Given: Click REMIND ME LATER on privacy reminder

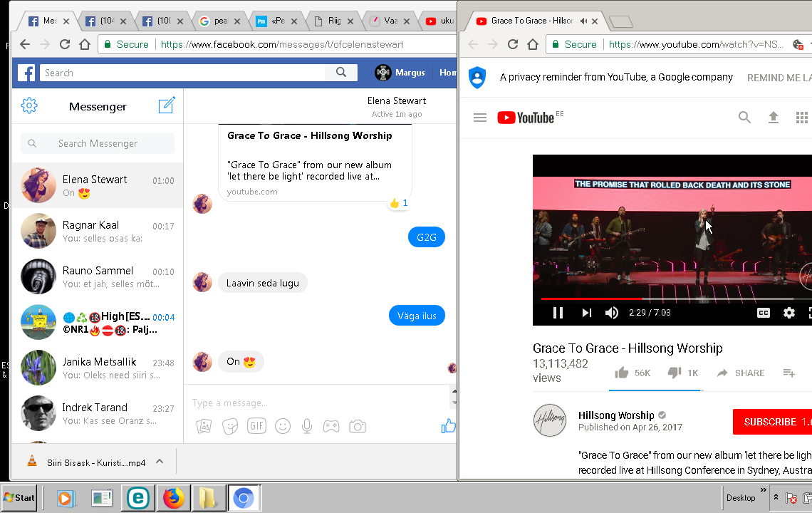Looking at the screenshot, I should click(x=779, y=78).
